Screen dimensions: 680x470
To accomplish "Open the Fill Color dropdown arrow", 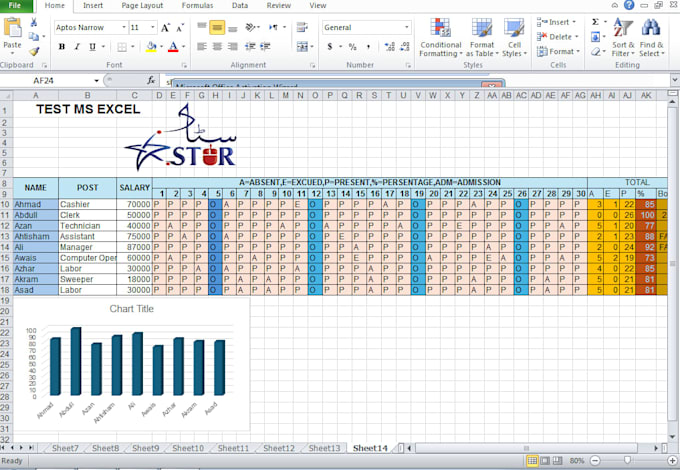I will coord(161,47).
